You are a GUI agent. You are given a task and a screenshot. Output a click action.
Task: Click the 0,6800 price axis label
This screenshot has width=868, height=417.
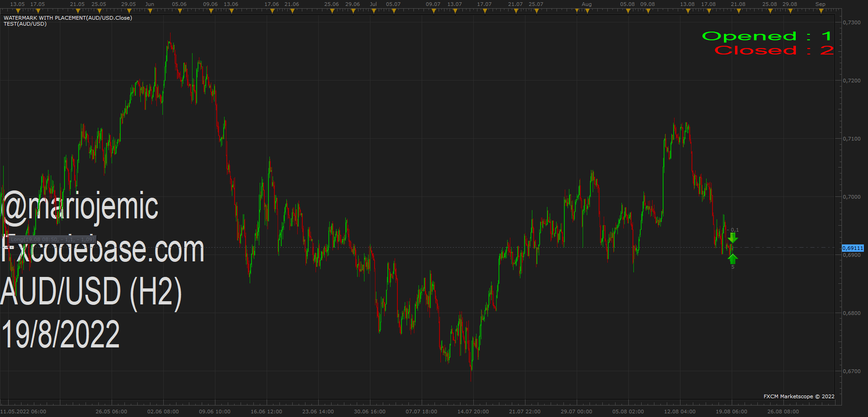(852, 313)
